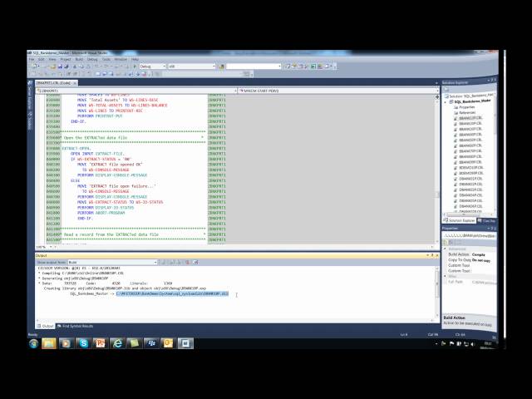
Task: Collapse the Misc category in Properties
Action: coord(446,277)
